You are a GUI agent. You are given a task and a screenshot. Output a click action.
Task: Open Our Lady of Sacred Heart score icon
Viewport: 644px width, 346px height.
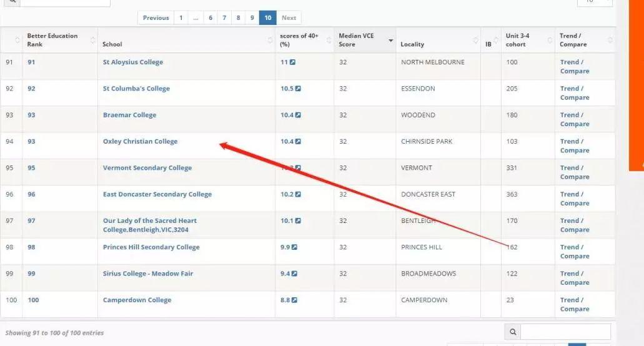tap(298, 221)
